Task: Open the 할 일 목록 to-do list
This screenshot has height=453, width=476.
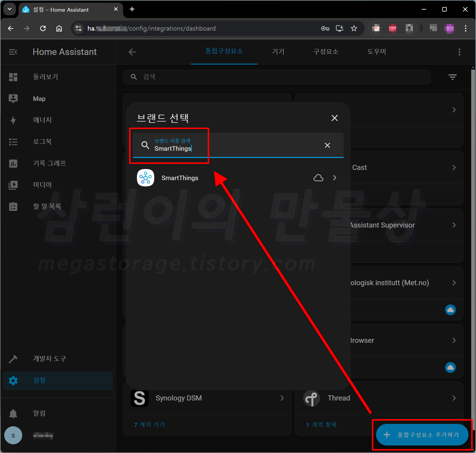Action: tap(58, 207)
